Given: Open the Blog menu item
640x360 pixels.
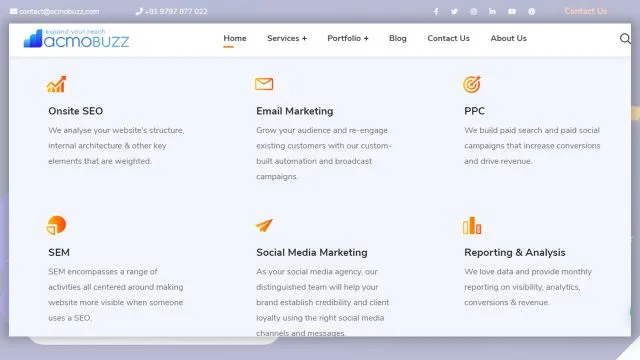Looking at the screenshot, I should click(x=398, y=38).
